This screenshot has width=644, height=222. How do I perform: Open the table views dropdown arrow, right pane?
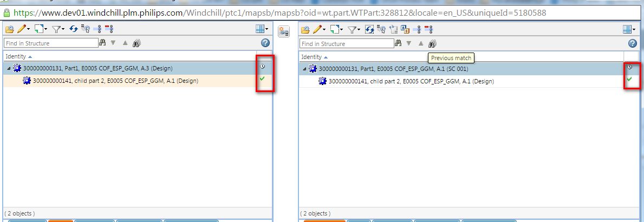[634, 29]
